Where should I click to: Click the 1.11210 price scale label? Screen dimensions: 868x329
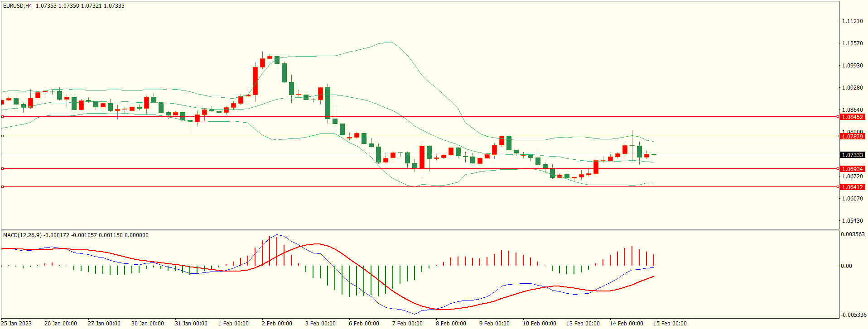[852, 21]
